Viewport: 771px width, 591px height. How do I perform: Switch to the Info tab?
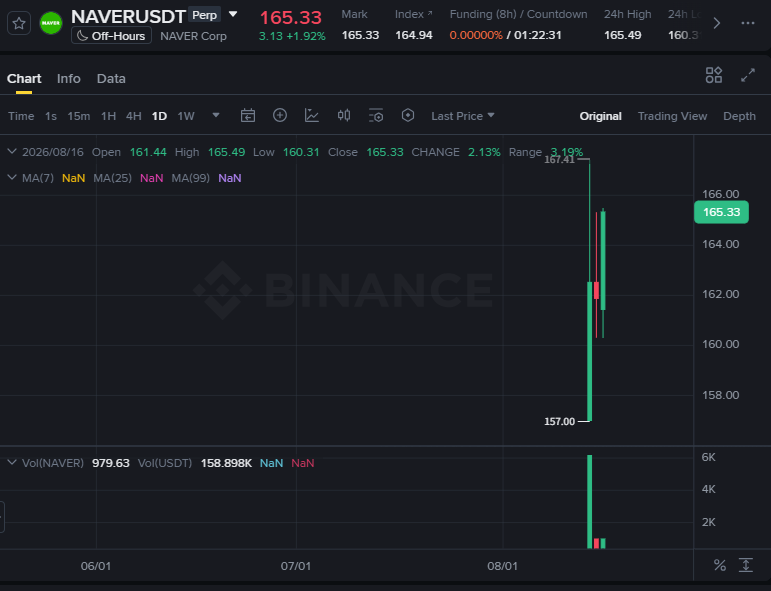(x=68, y=79)
